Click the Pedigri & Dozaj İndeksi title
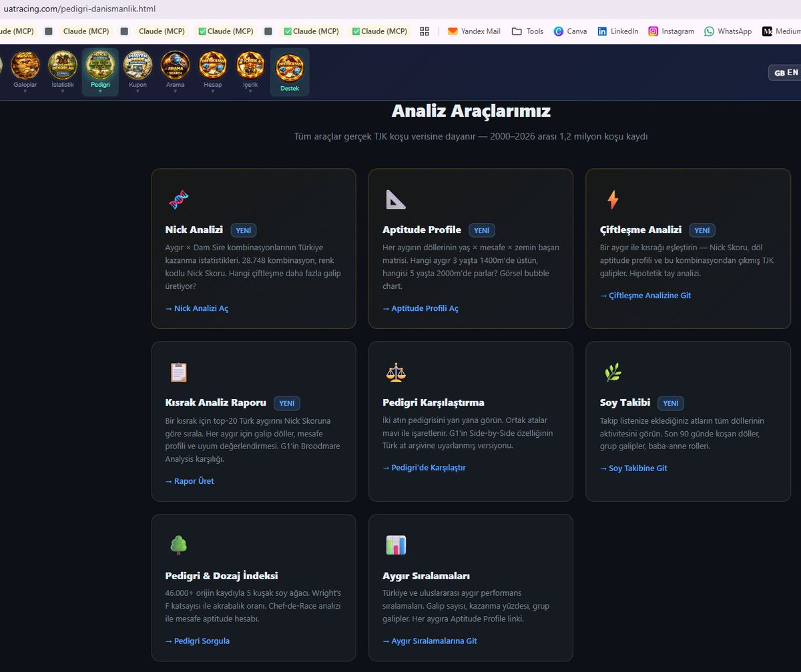Image resolution: width=801 pixels, height=672 pixels. point(222,575)
